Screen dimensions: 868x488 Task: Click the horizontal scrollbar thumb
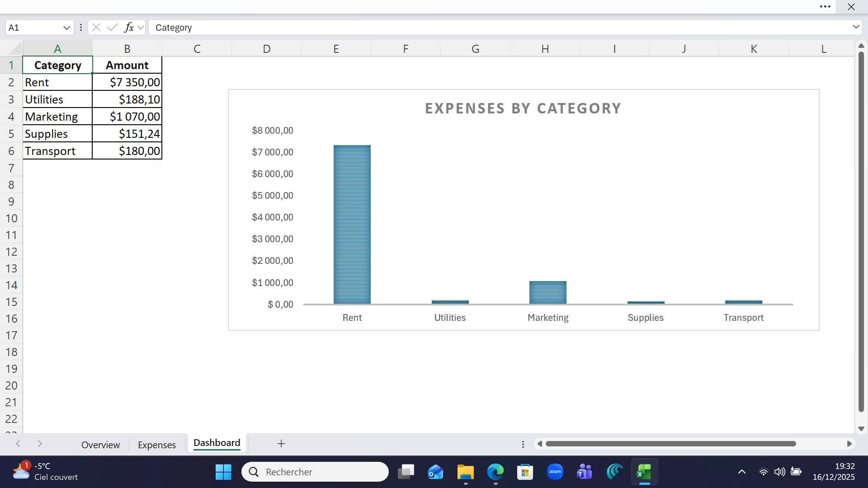click(x=670, y=444)
